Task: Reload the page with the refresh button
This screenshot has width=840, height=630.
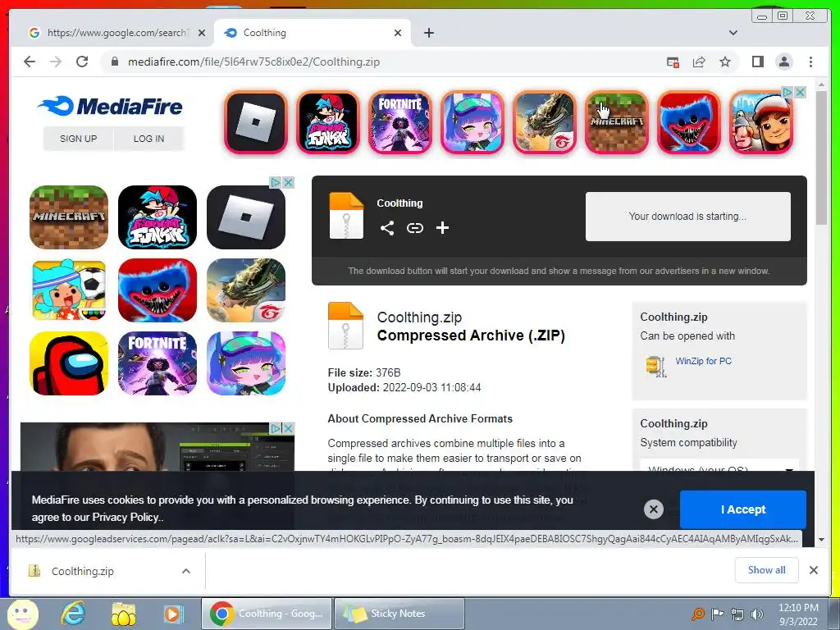Action: click(x=82, y=62)
